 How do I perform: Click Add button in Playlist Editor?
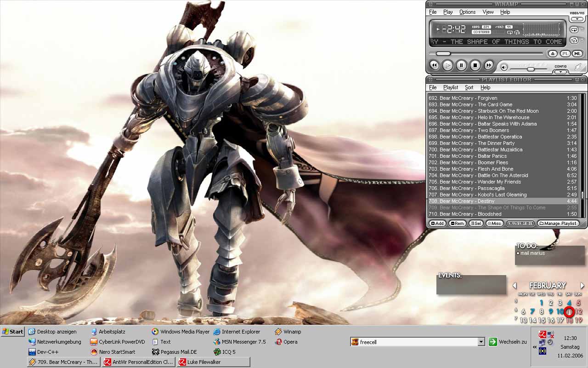point(437,224)
